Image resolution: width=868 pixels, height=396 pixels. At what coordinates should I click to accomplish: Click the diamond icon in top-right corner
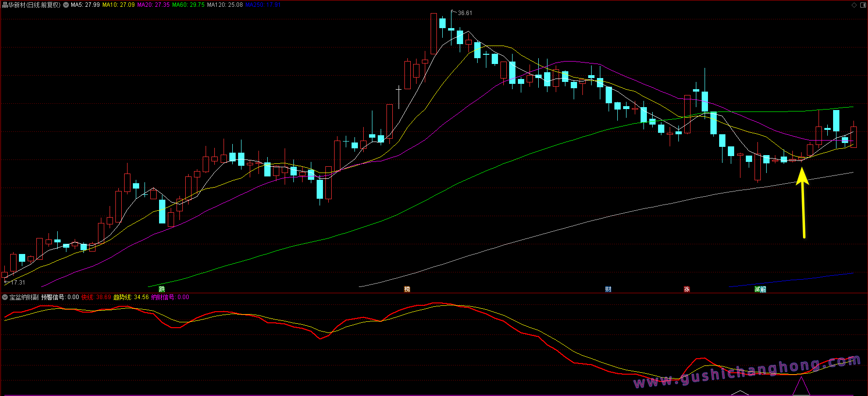click(x=854, y=5)
